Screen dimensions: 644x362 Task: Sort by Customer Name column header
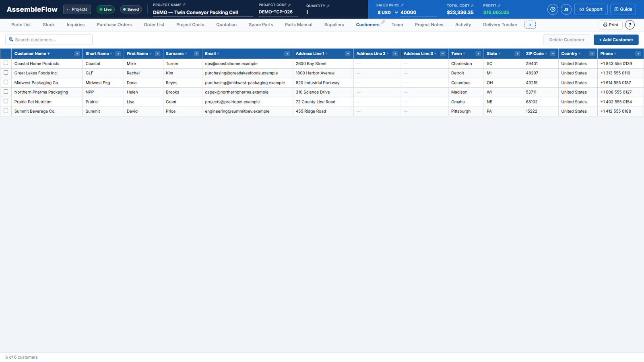coord(32,54)
